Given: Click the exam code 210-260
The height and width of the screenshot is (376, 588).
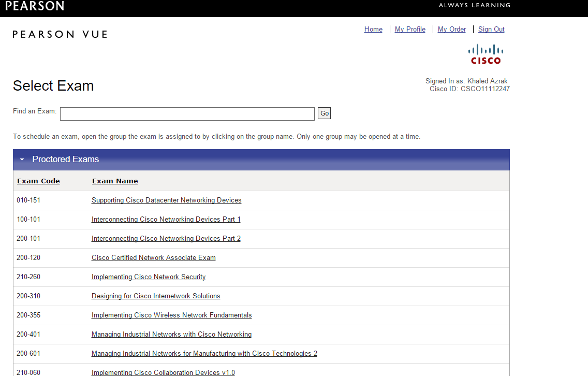Looking at the screenshot, I should coord(28,277).
